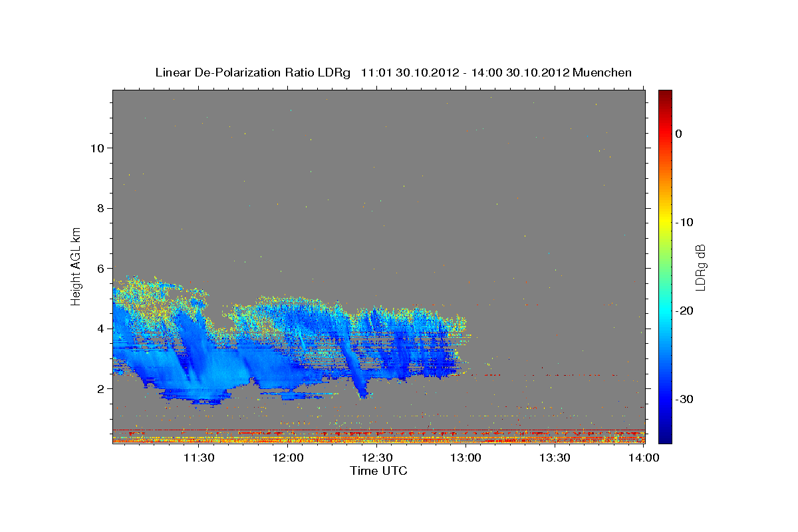Click the 12:00 time axis tick label
Image resolution: width=798 pixels, height=532 pixels.
[288, 458]
